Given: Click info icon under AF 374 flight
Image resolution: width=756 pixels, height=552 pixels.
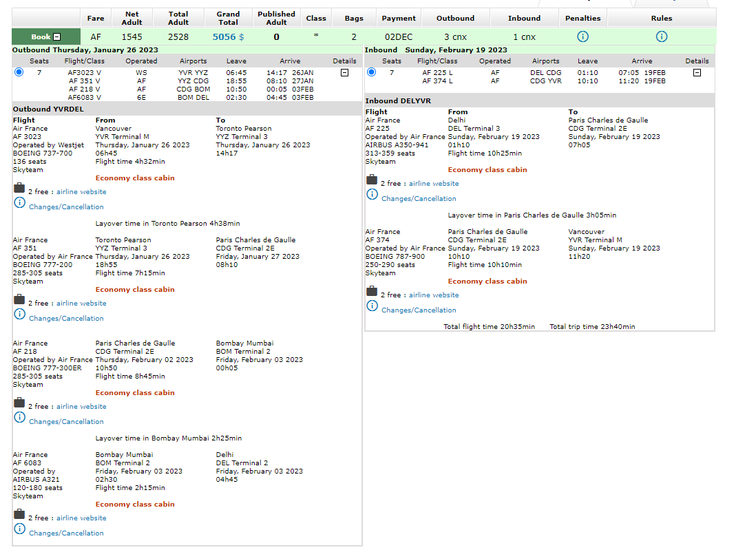Looking at the screenshot, I should 372,306.
